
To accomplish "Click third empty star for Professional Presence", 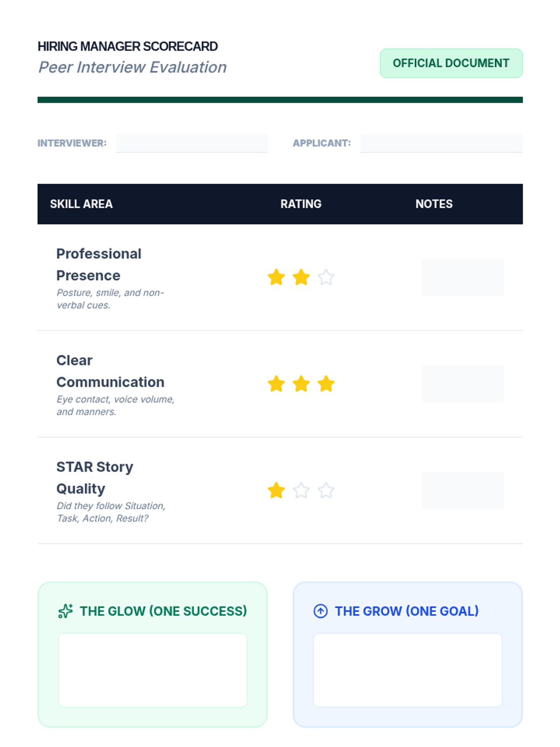I will [x=326, y=277].
